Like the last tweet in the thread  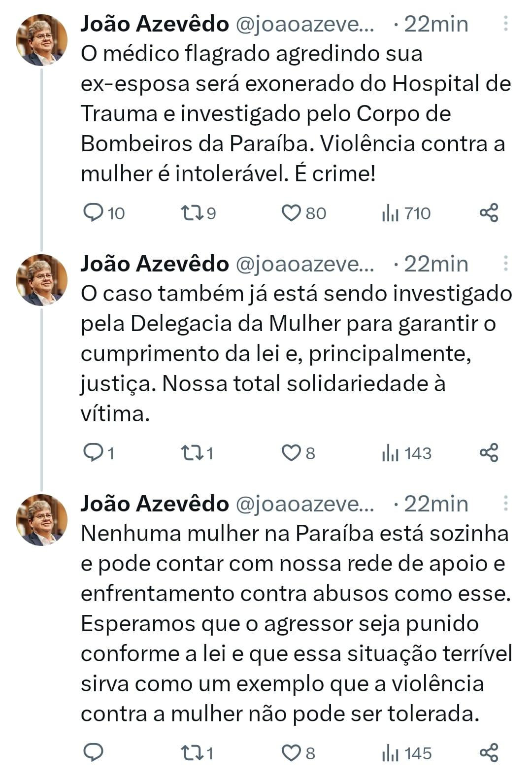tap(291, 752)
